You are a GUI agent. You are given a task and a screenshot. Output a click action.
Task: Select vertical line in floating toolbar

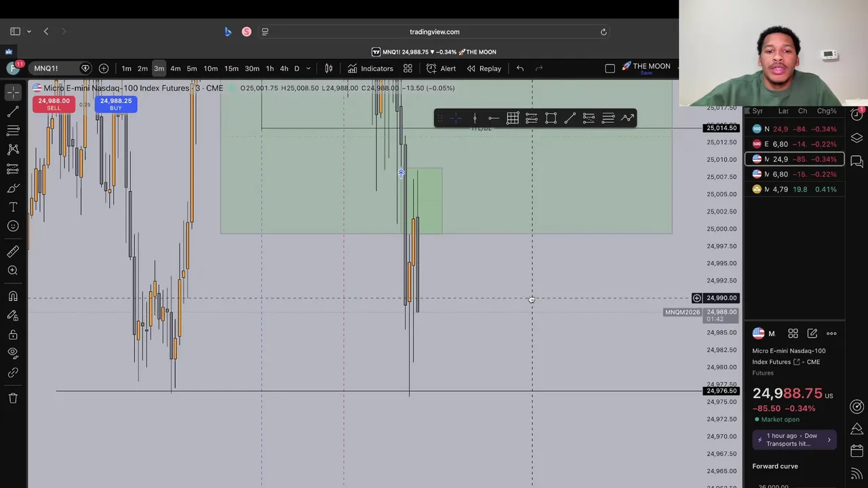coord(475,119)
